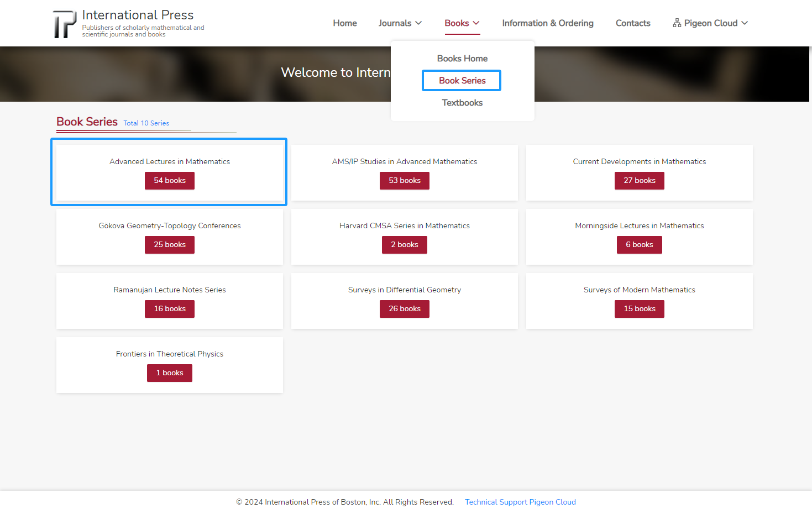Select Book Series from dropdown
Screen dimensions: 812x514
[x=462, y=81]
